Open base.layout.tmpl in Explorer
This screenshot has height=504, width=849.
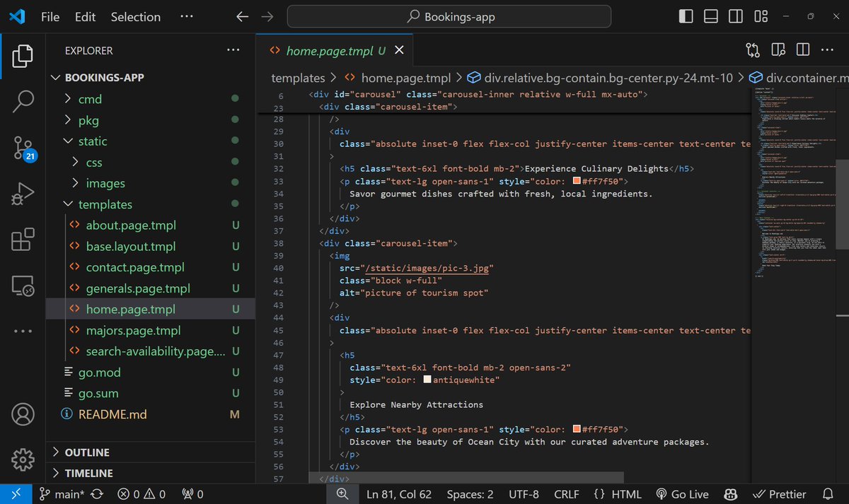tap(131, 246)
